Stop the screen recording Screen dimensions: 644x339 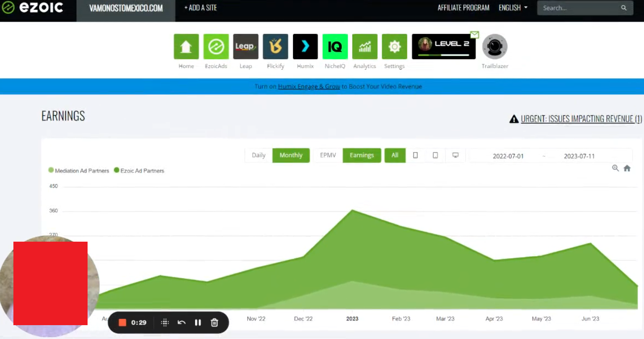click(x=122, y=322)
